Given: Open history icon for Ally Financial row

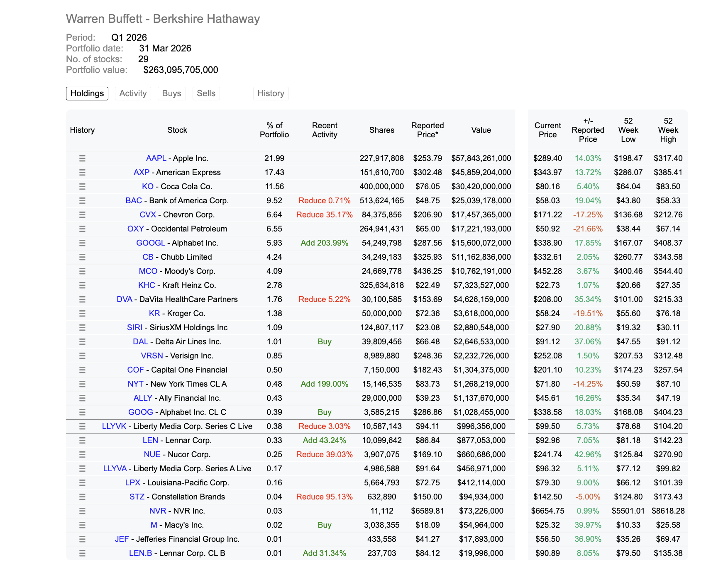Looking at the screenshot, I should pos(82,398).
